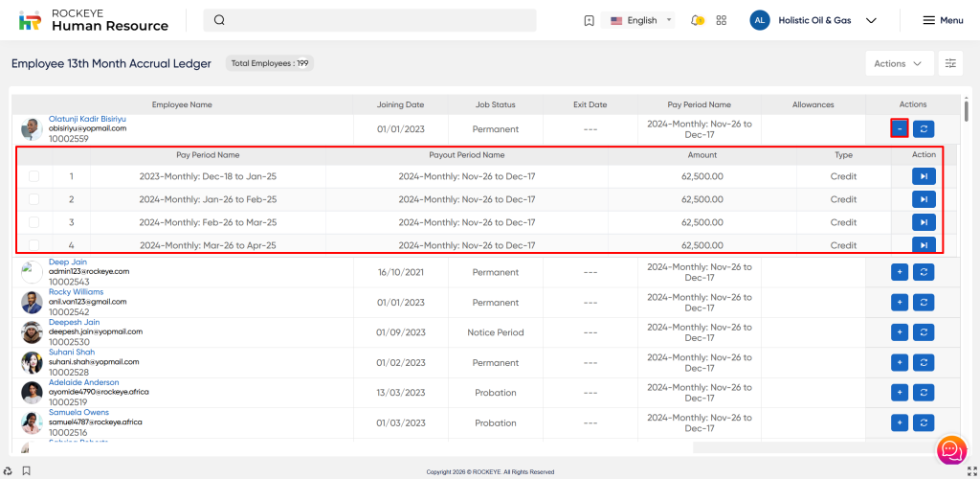Collapse Olatunji Kadir Bisiriyu's ledger rows

click(900, 128)
